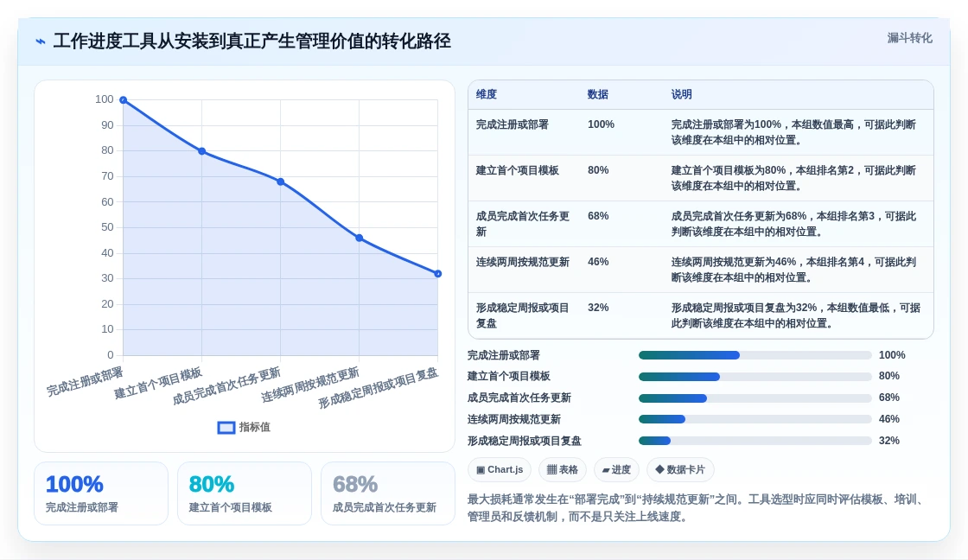968x560 pixels.
Task: Click the 指标值 legend label
Action: [x=255, y=427]
